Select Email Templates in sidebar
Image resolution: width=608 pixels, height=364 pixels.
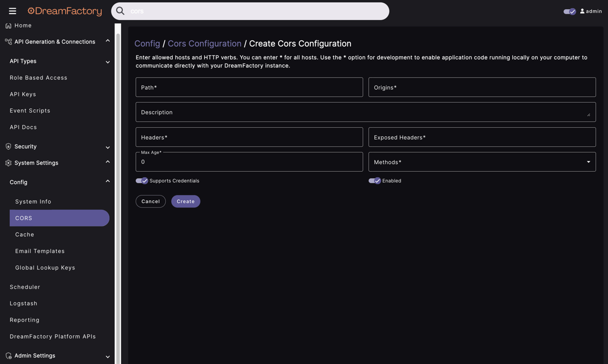pyautogui.click(x=40, y=250)
